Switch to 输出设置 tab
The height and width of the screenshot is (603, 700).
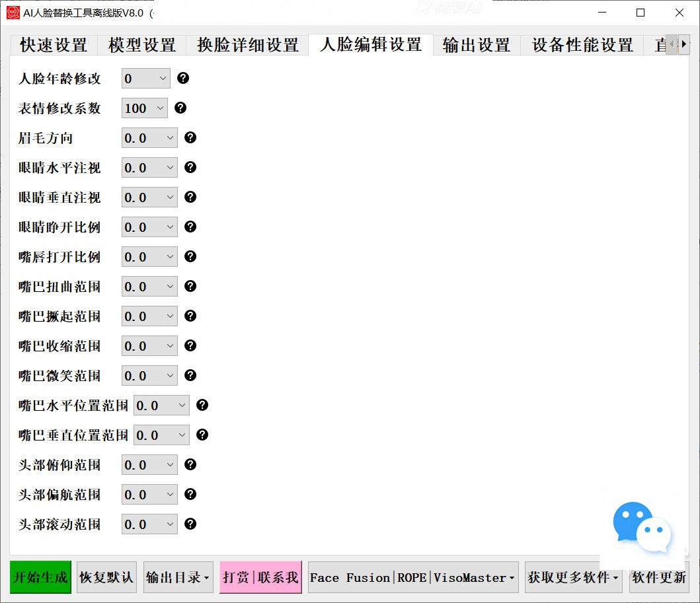tap(477, 45)
